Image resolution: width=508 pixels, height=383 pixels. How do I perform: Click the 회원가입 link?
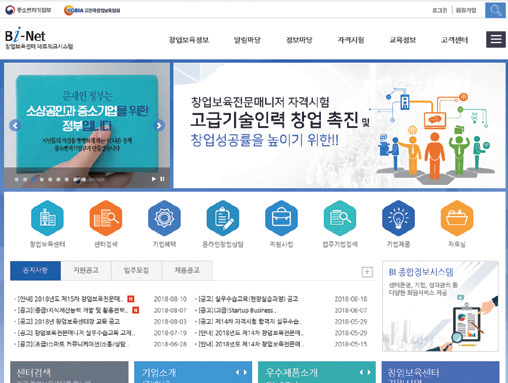[466, 11]
